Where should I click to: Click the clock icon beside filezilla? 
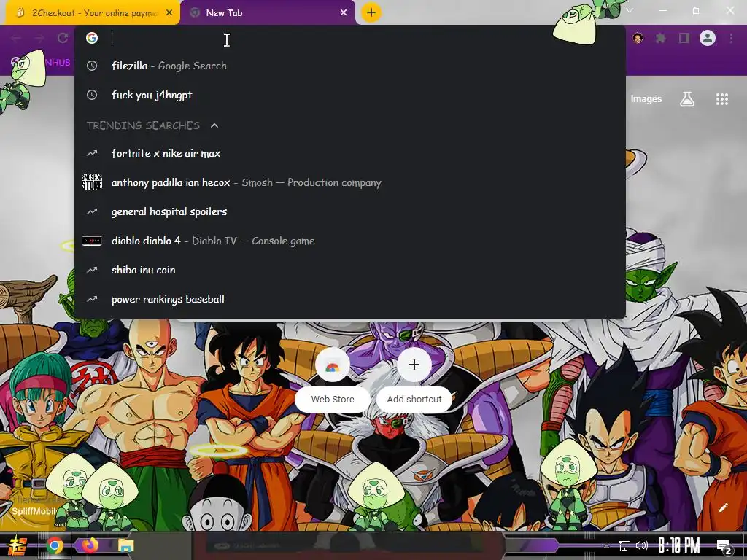click(92, 66)
